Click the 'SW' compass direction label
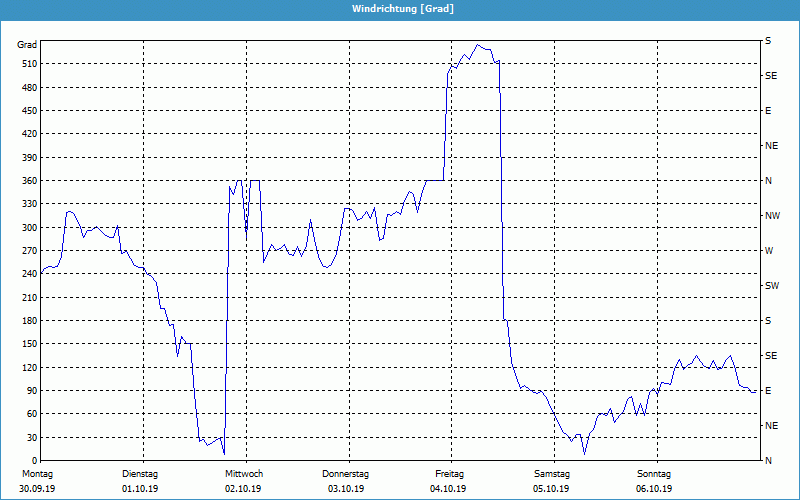Image resolution: width=800 pixels, height=500 pixels. click(772, 286)
